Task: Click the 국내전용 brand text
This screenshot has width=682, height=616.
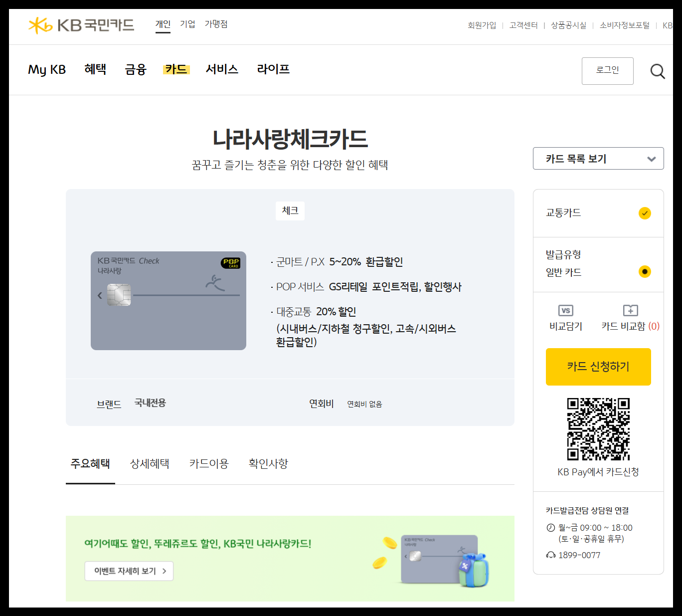Action: coord(150,403)
